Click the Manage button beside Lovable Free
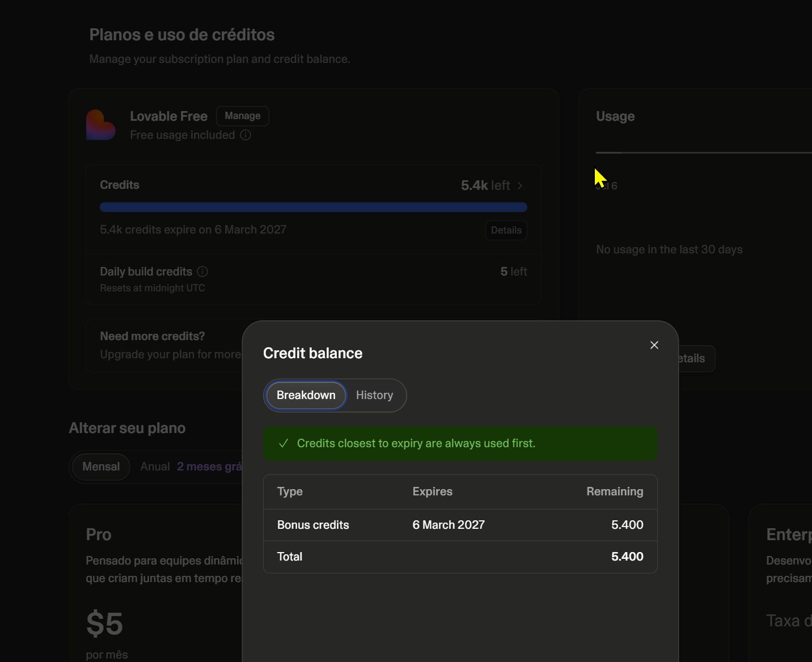The width and height of the screenshot is (812, 662). 243,116
